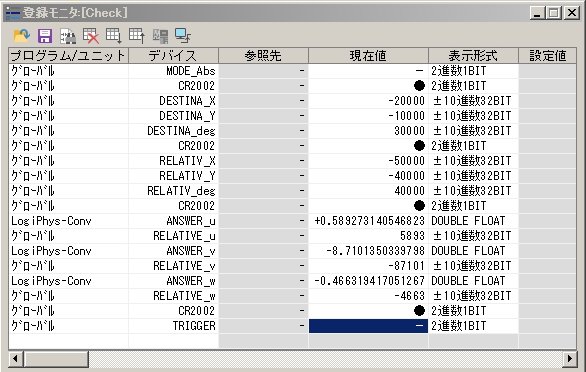Click current value -20000 of DESTINA_X
586x372 pixels.
pos(368,101)
